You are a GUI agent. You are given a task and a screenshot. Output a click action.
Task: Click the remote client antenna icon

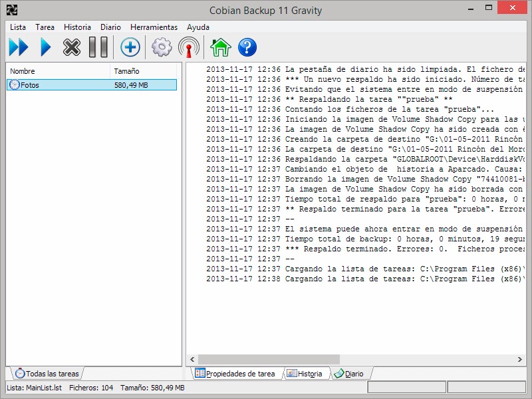(189, 47)
